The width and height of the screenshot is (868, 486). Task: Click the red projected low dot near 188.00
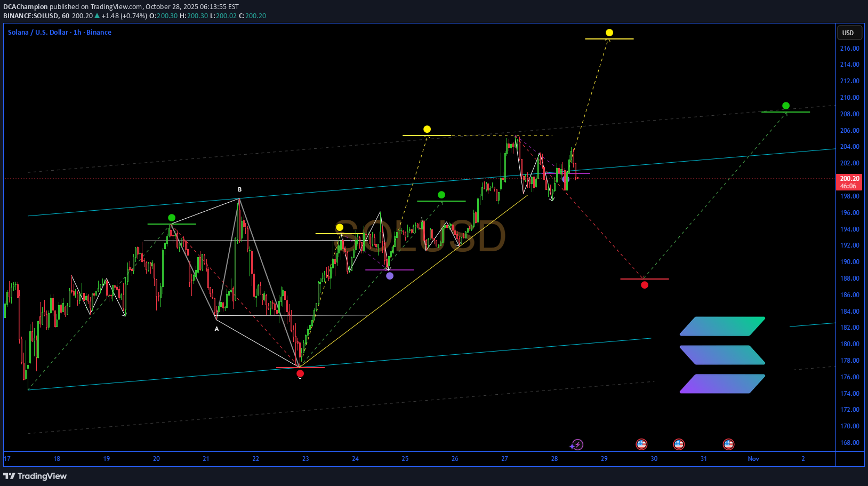[645, 285]
